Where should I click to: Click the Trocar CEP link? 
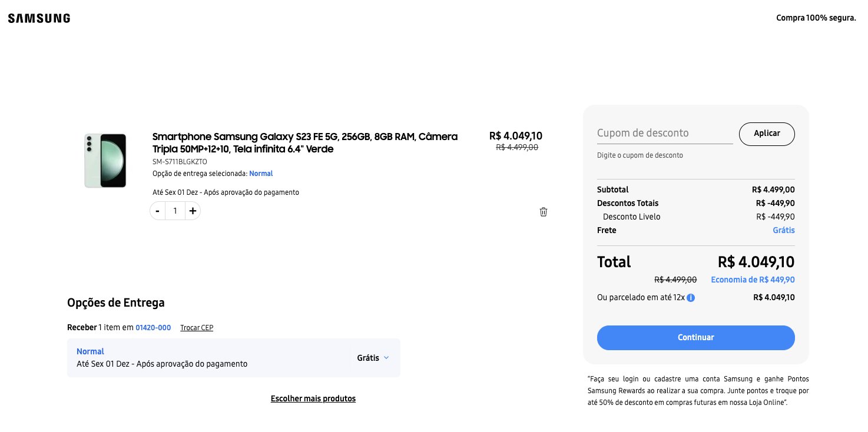pyautogui.click(x=197, y=328)
